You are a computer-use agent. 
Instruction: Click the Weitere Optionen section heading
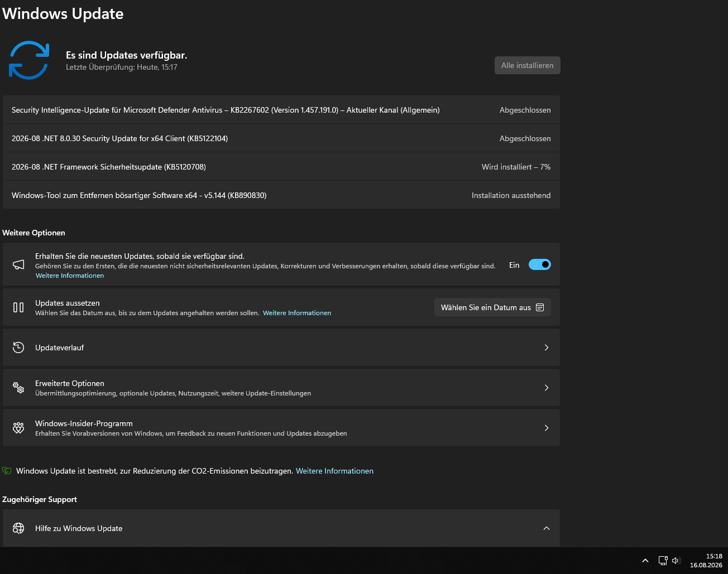coord(33,233)
